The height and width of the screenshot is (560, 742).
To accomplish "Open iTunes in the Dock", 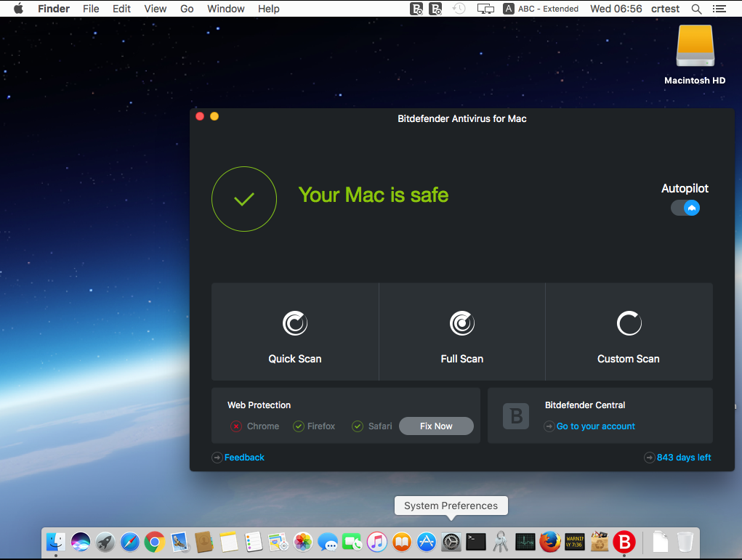I will point(377,542).
